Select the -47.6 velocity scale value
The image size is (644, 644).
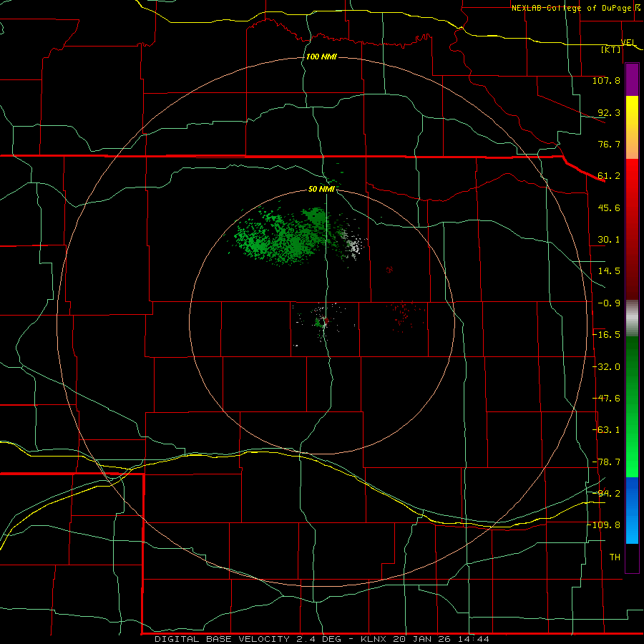606,399
